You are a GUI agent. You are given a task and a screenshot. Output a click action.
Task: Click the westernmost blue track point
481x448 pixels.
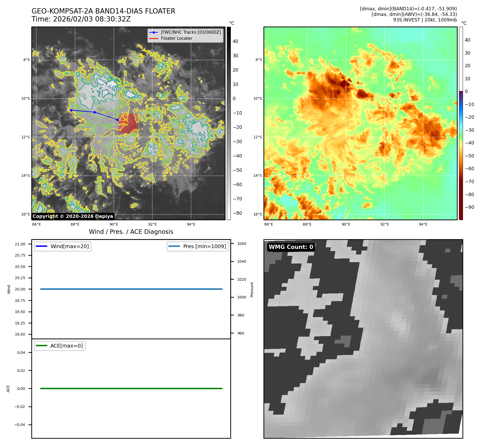coord(71,110)
